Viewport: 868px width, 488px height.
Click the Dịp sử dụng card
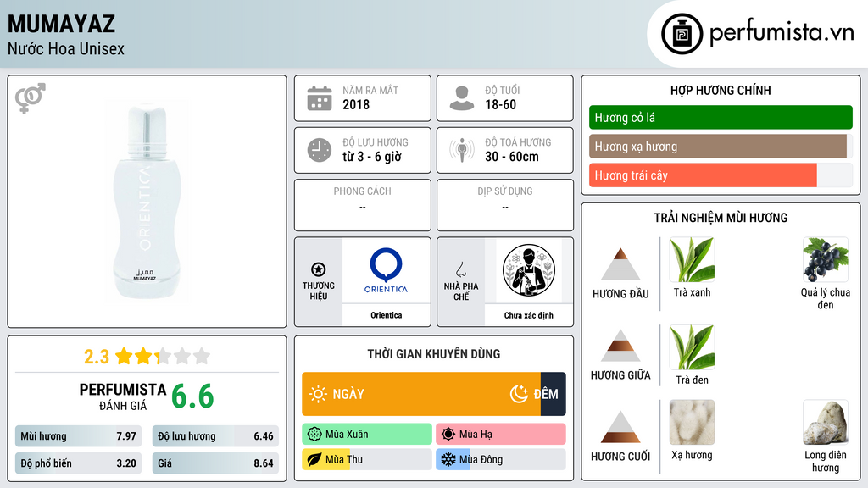(505, 205)
